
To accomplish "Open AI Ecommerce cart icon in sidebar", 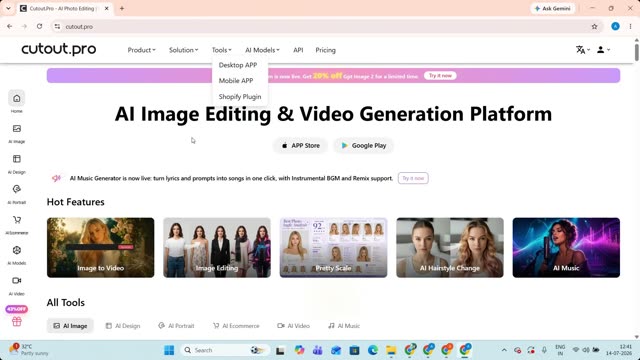I will pyautogui.click(x=17, y=220).
